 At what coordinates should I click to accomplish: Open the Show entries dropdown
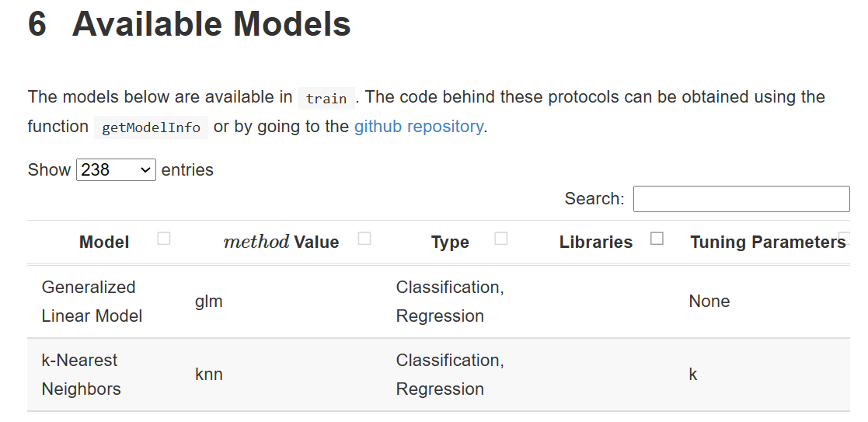[x=116, y=169]
